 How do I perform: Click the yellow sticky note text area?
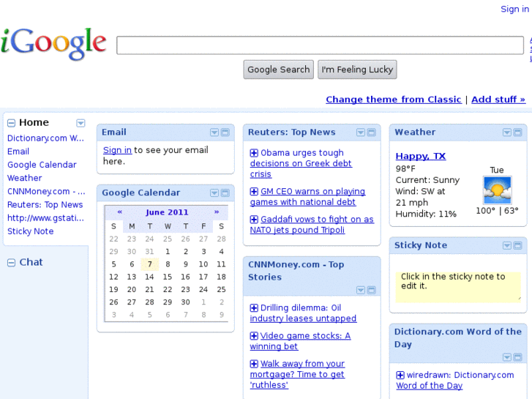458,287
